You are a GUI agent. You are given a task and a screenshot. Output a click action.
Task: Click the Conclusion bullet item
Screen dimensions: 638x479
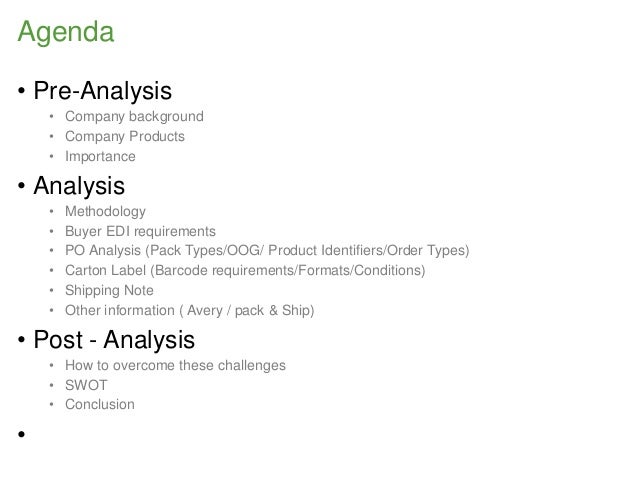[x=100, y=405]
